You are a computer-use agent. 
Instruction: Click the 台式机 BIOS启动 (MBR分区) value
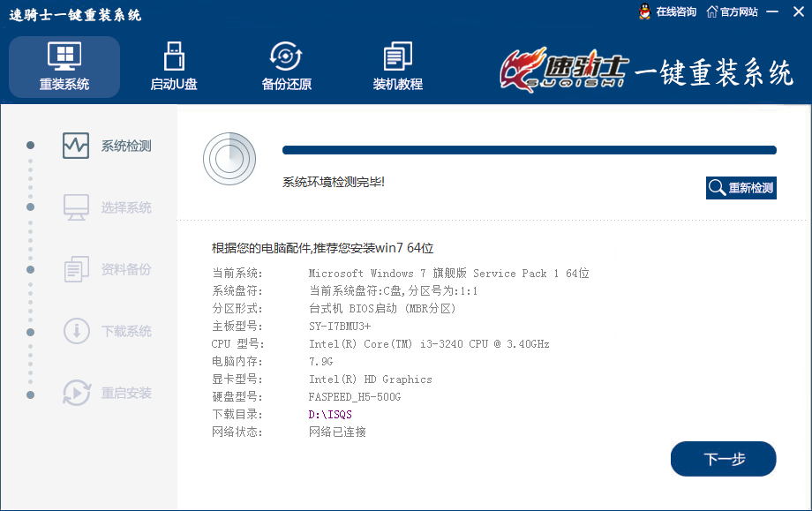pyautogui.click(x=381, y=308)
